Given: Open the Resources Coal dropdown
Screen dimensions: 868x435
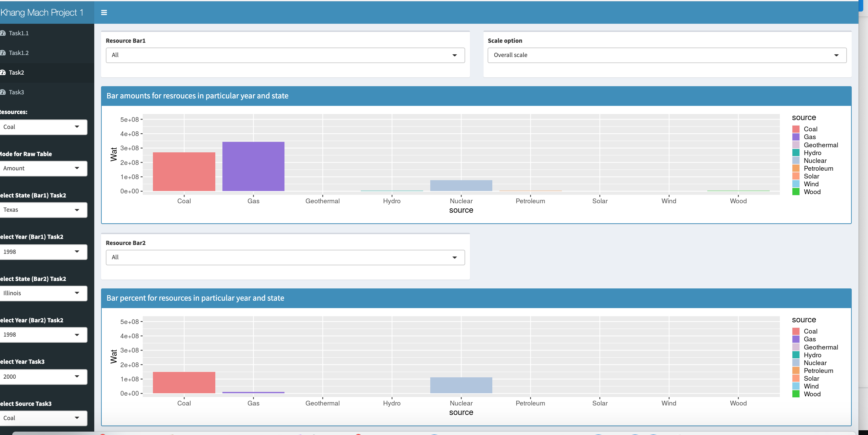Looking at the screenshot, I should (x=43, y=127).
